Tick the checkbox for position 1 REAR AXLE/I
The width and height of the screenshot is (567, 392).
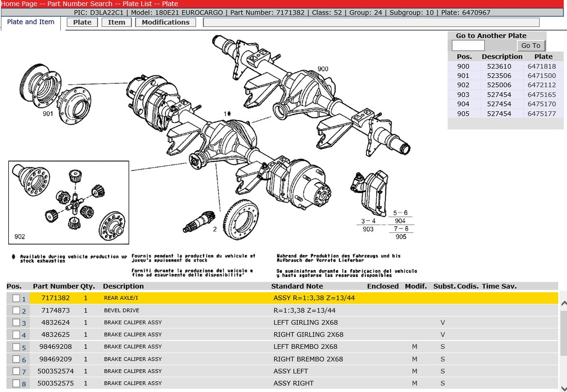coord(16,298)
